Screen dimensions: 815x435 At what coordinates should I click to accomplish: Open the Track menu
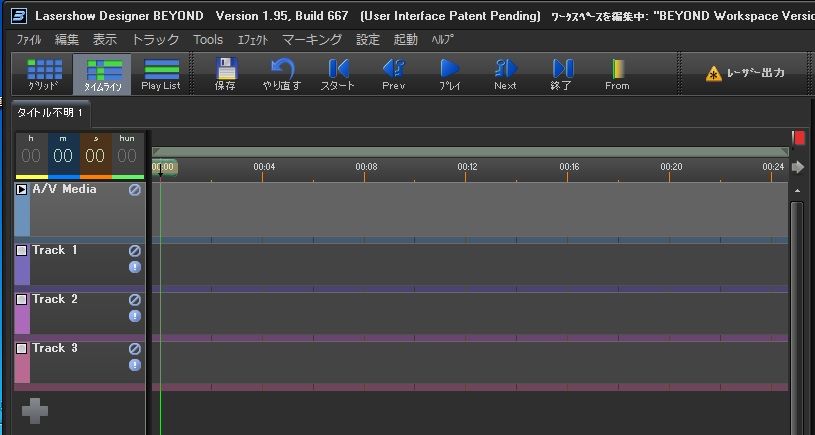(x=155, y=39)
